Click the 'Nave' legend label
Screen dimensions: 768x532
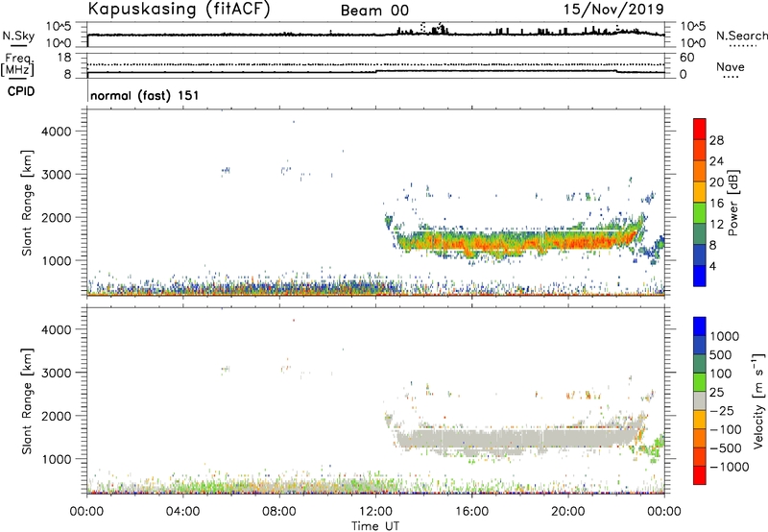tap(731, 66)
